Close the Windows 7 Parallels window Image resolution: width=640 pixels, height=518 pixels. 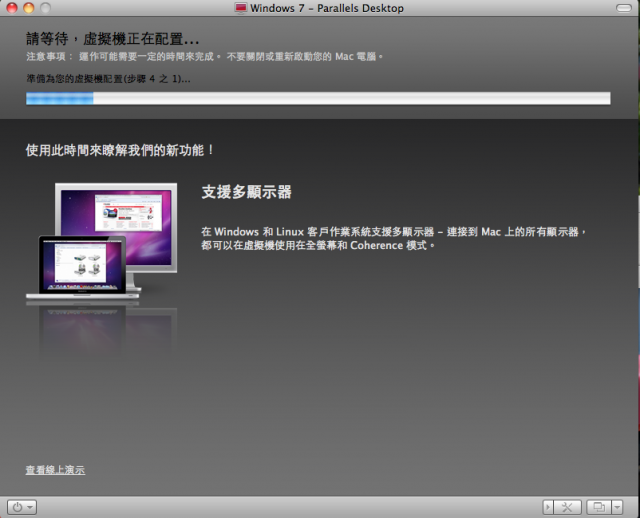coord(12,8)
